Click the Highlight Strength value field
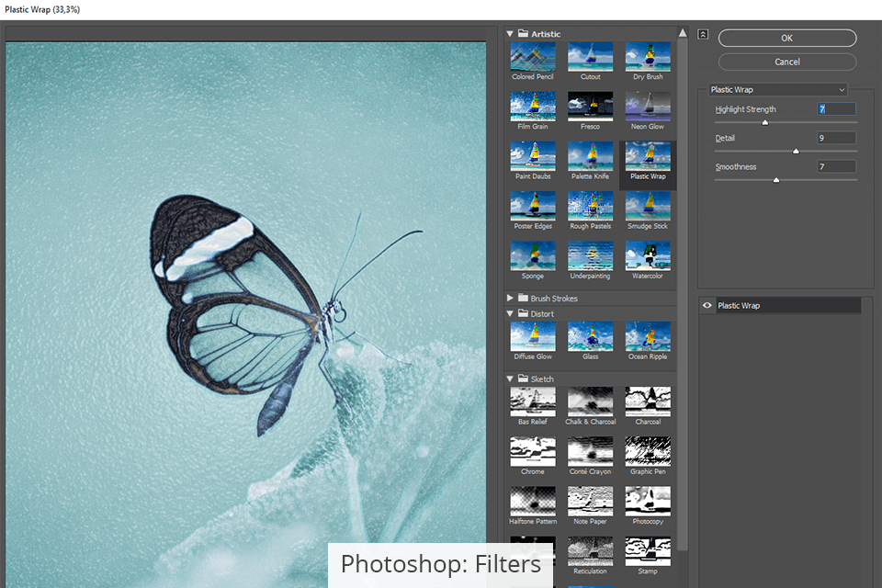 pyautogui.click(x=836, y=109)
